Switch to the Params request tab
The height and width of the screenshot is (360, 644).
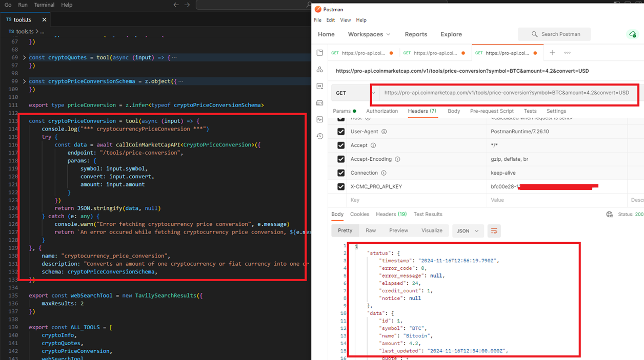(344, 111)
